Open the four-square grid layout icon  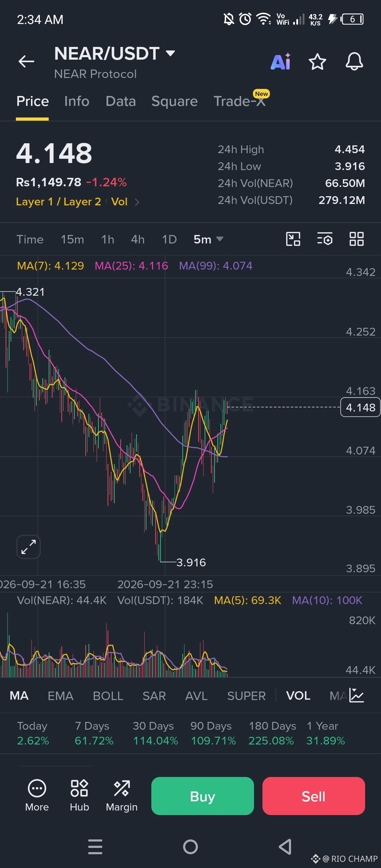click(x=356, y=239)
